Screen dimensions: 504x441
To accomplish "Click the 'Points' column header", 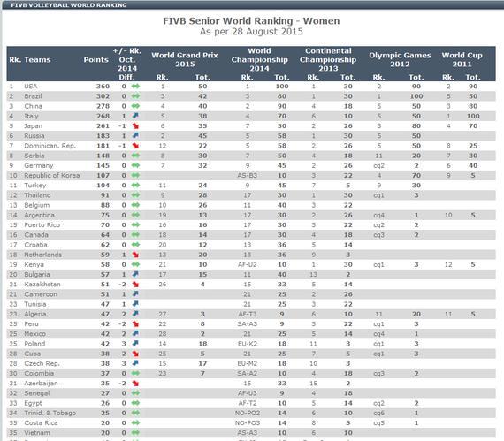I will click(x=96, y=60).
